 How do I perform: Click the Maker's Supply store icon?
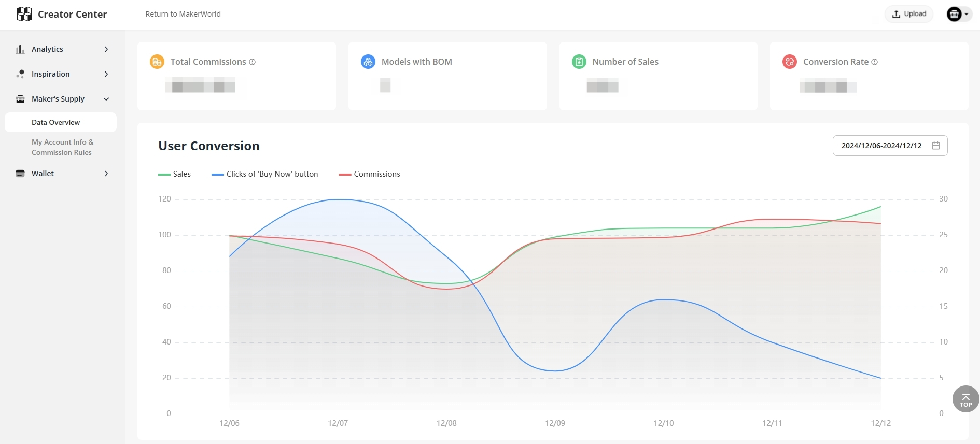point(20,99)
